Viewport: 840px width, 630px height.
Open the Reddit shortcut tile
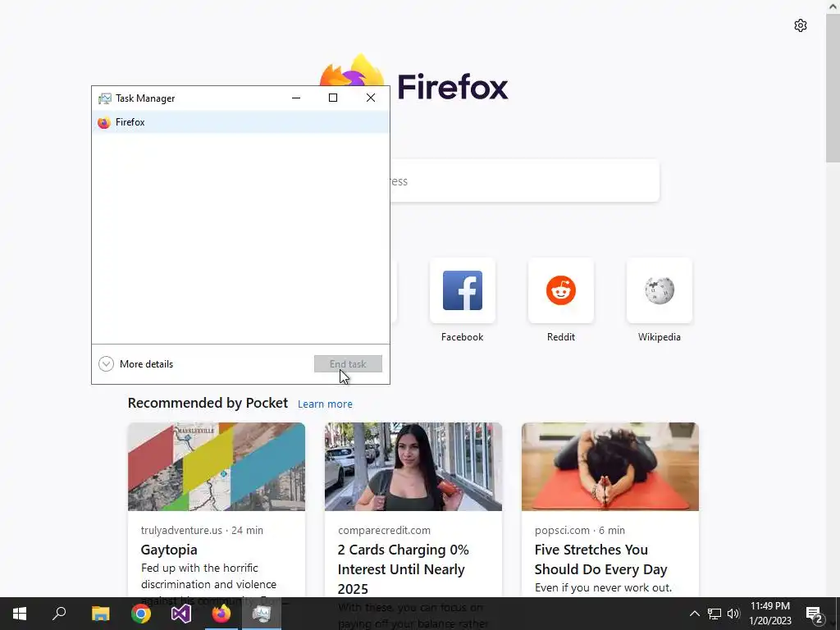click(x=561, y=290)
